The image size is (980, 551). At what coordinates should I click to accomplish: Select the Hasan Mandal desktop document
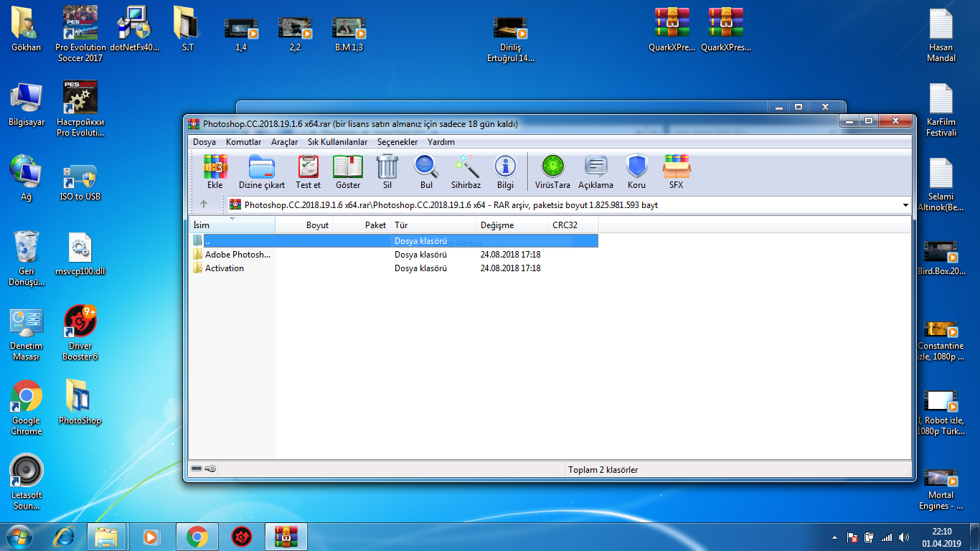pyautogui.click(x=941, y=34)
